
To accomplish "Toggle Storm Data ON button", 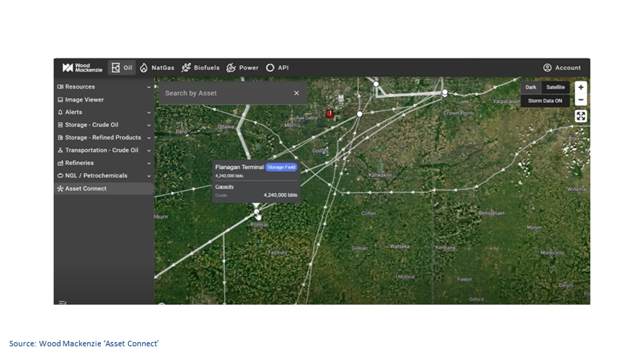I will coord(545,101).
